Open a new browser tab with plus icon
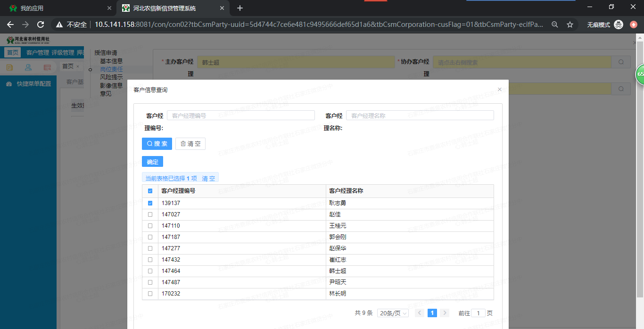 (240, 8)
